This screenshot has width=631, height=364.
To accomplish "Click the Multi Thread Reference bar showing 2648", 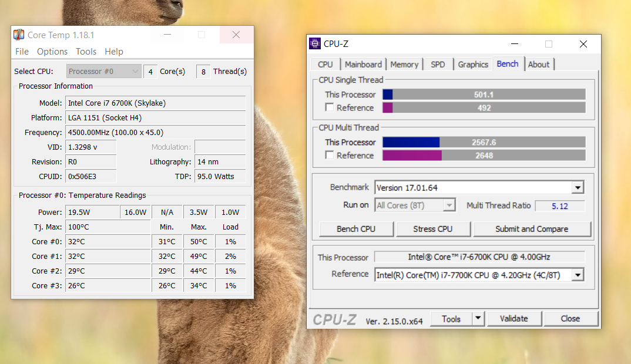I will [484, 156].
